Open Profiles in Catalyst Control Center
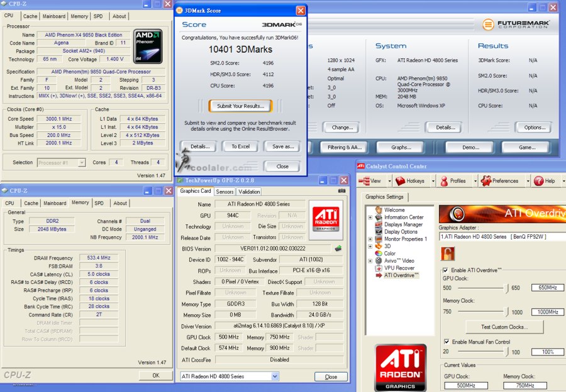The width and height of the screenshot is (566, 392). pyautogui.click(x=453, y=181)
